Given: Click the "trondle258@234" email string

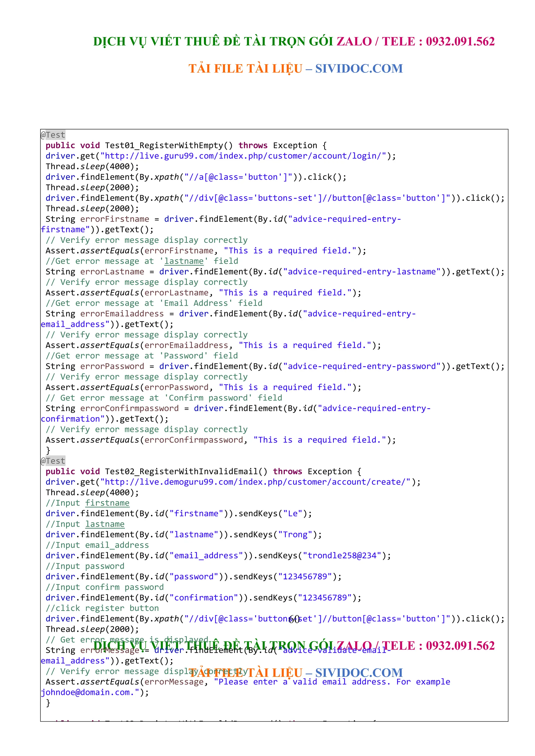Looking at the screenshot, I should 342,556.
